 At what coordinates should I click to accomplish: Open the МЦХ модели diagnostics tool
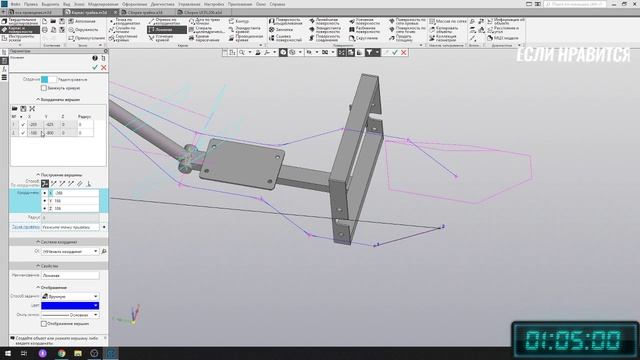[x=502, y=38]
